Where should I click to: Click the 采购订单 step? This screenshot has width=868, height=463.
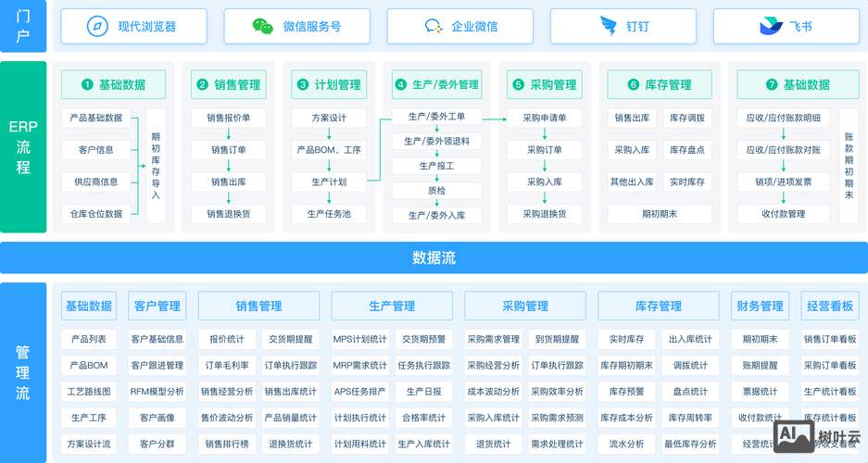coord(545,150)
